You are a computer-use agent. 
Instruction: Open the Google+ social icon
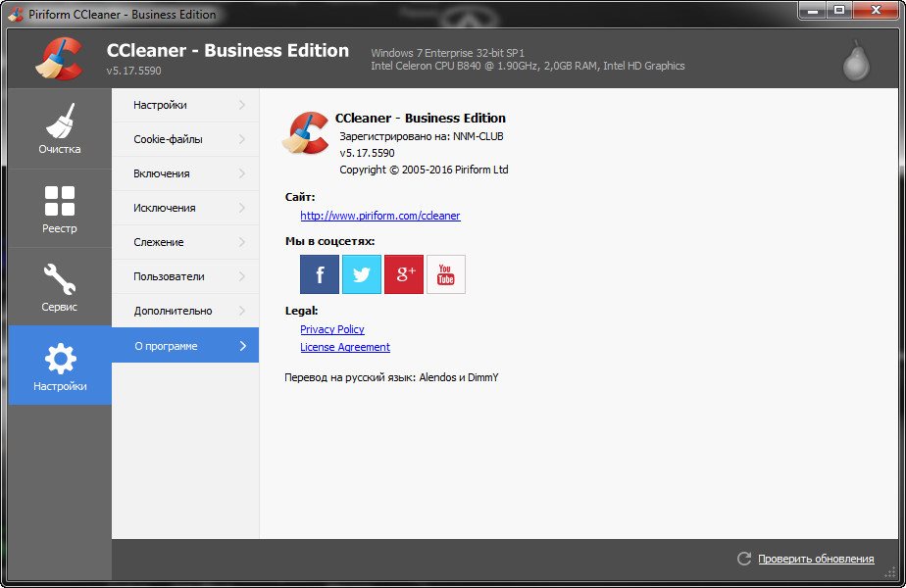coord(404,274)
